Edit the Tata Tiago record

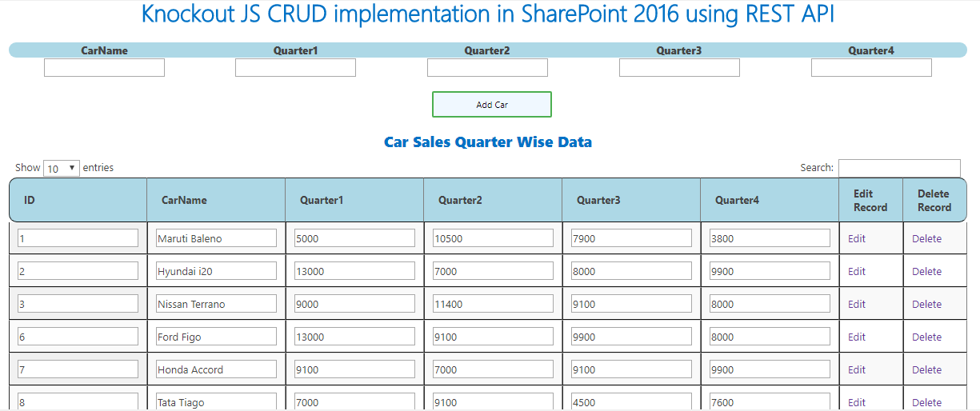[x=857, y=402]
